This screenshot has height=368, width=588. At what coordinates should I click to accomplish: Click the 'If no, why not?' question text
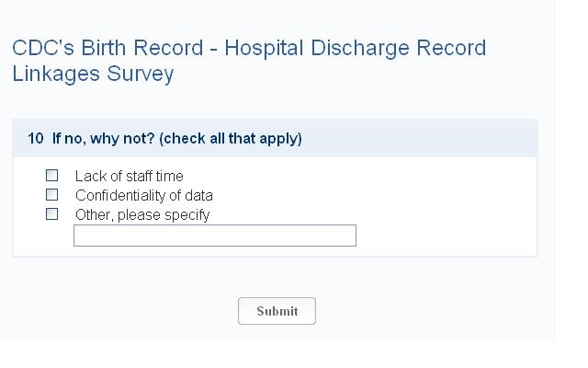(x=104, y=139)
